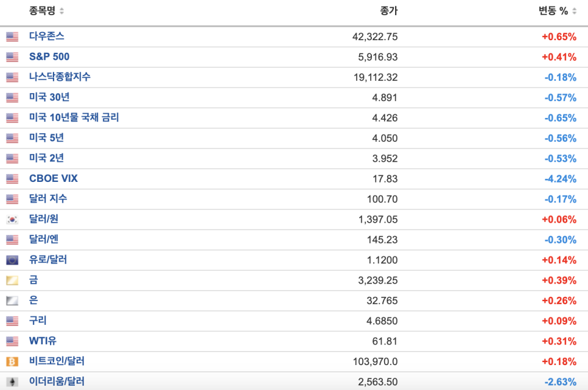Click the 103,970.0 bitcoin price

(375, 361)
